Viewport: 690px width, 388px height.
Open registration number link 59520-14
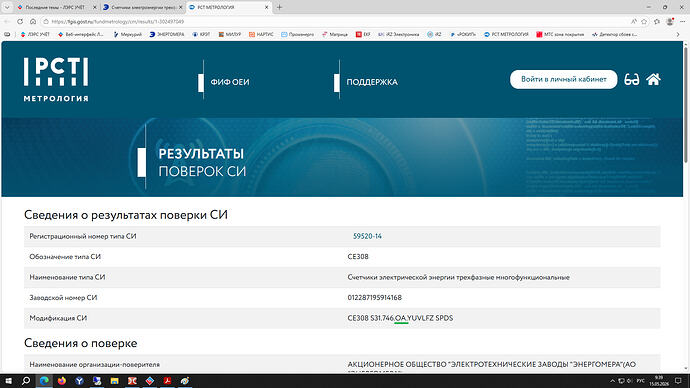tap(367, 236)
